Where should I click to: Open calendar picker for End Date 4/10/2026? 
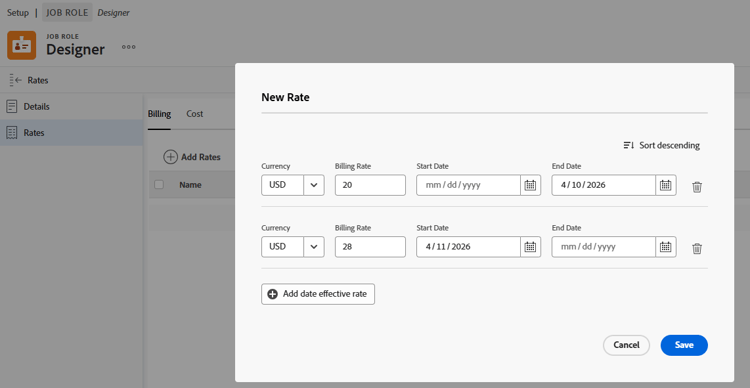(666, 185)
